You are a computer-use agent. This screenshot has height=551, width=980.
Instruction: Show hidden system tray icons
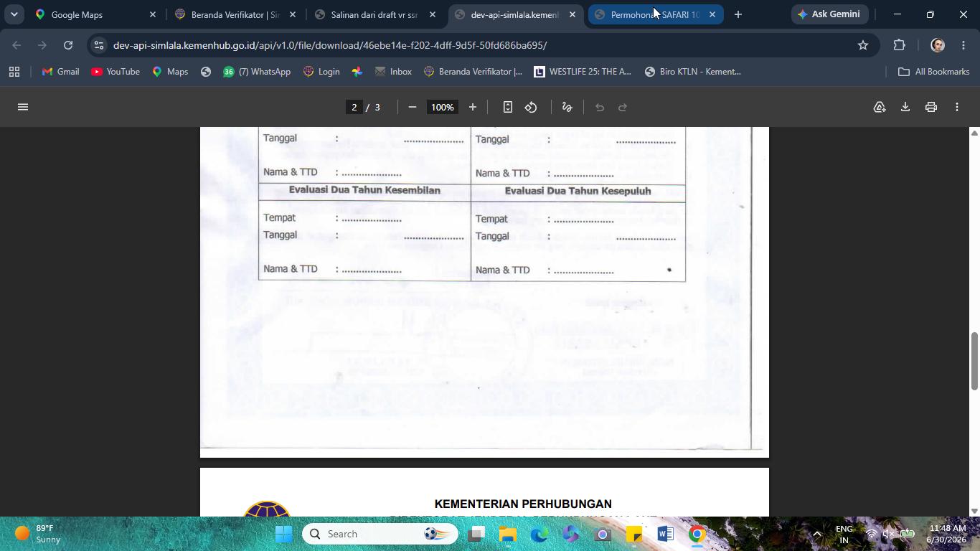click(x=817, y=534)
